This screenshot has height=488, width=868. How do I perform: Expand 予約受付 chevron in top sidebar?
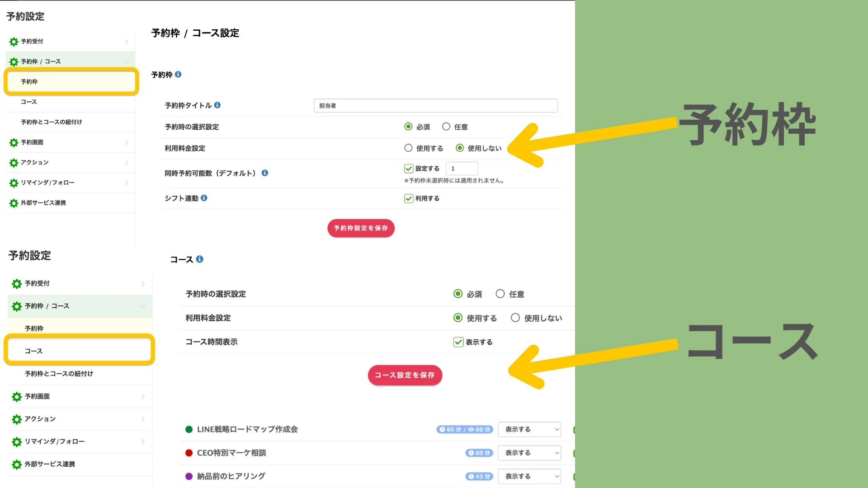(127, 42)
